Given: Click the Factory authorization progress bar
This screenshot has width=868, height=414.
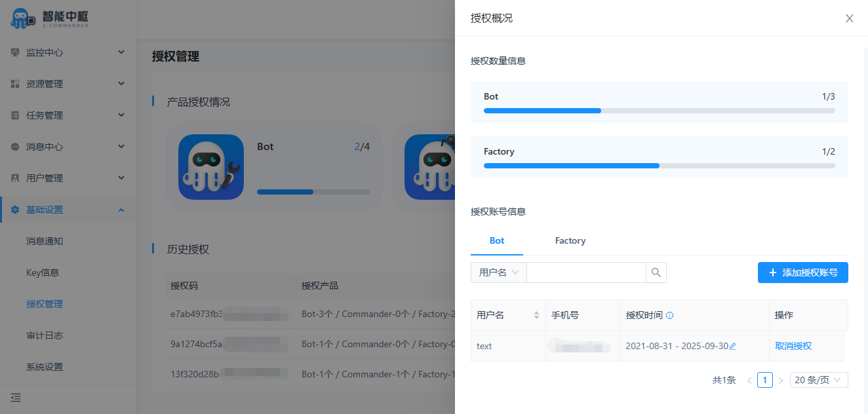Looking at the screenshot, I should [x=659, y=166].
